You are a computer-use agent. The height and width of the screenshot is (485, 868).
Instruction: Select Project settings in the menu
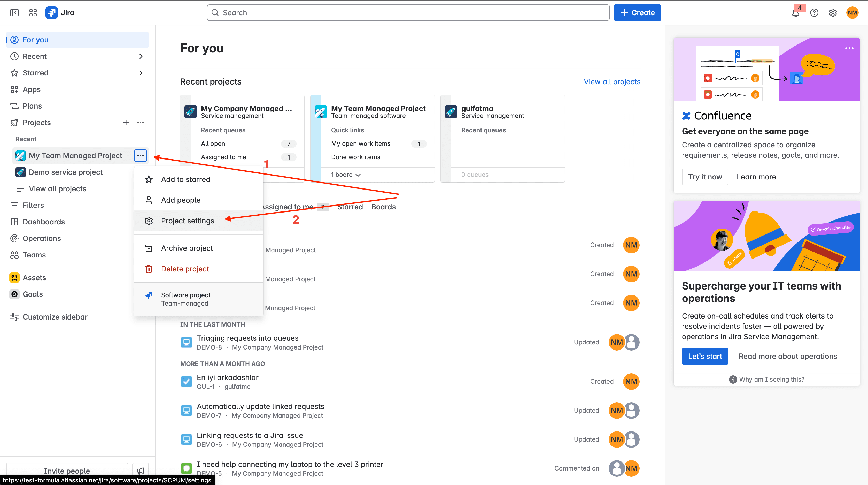(x=199, y=221)
